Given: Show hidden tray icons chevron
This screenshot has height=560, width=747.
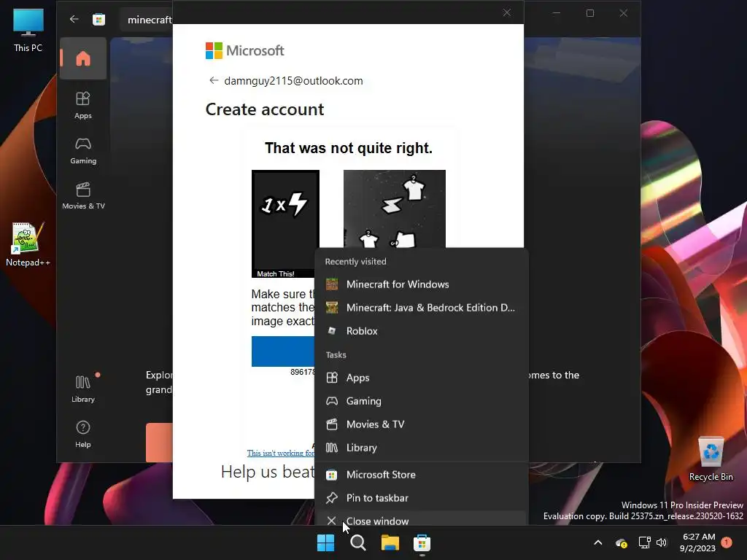Looking at the screenshot, I should click(598, 542).
